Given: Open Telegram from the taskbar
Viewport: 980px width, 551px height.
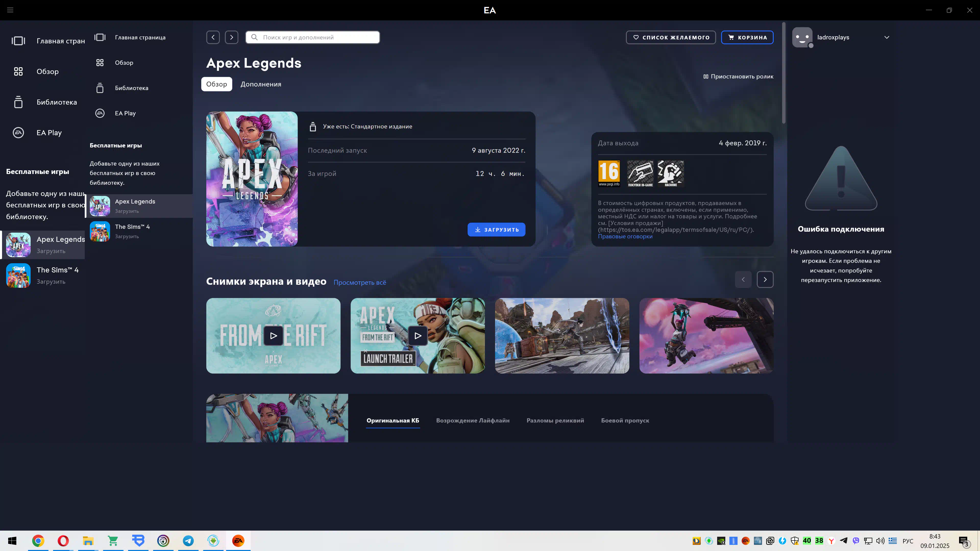Looking at the screenshot, I should (x=188, y=541).
